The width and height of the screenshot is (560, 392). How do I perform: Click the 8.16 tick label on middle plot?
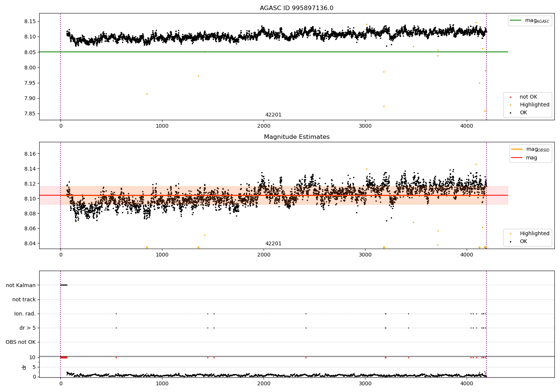point(30,154)
